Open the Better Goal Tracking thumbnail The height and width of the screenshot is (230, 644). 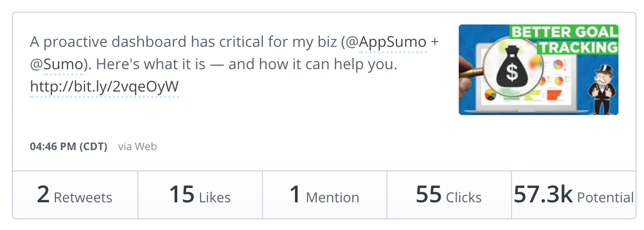coord(538,70)
